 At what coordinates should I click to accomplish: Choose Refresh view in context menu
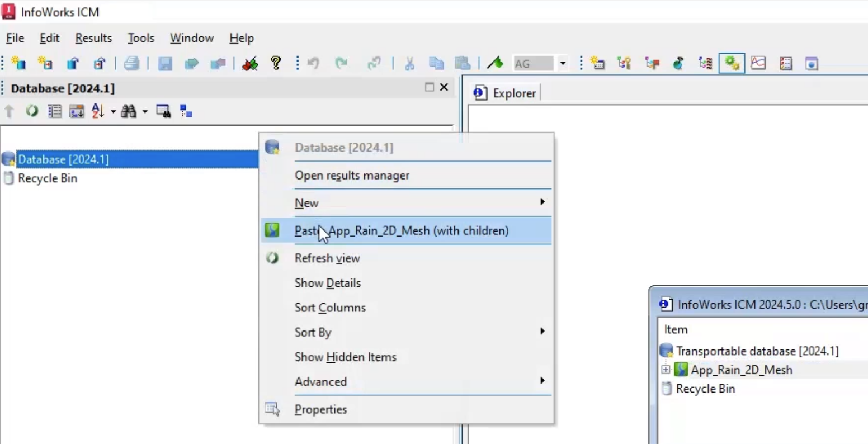tap(407, 258)
